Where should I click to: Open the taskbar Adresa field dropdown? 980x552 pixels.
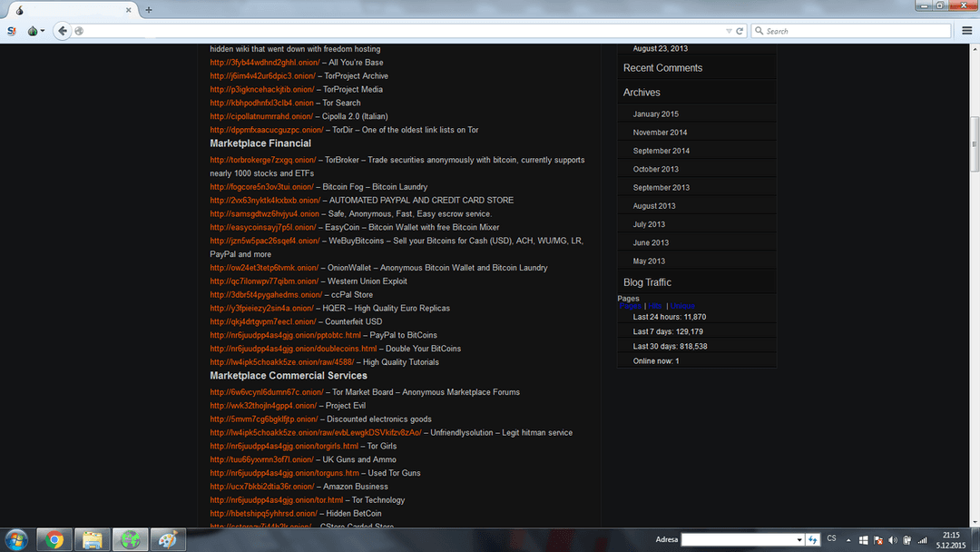799,539
